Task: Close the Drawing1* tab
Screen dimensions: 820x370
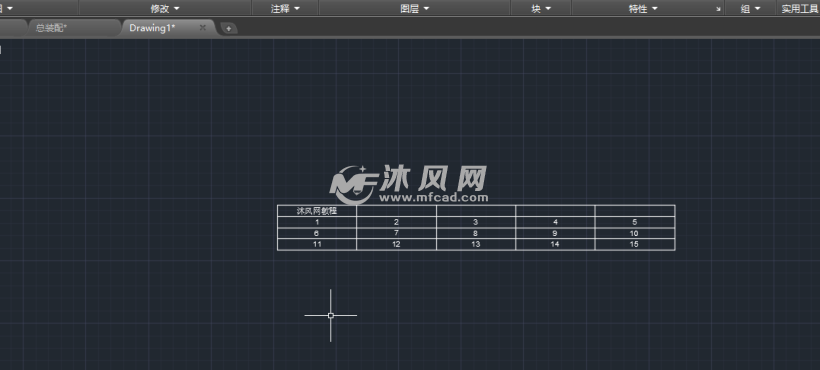Action: (x=203, y=28)
